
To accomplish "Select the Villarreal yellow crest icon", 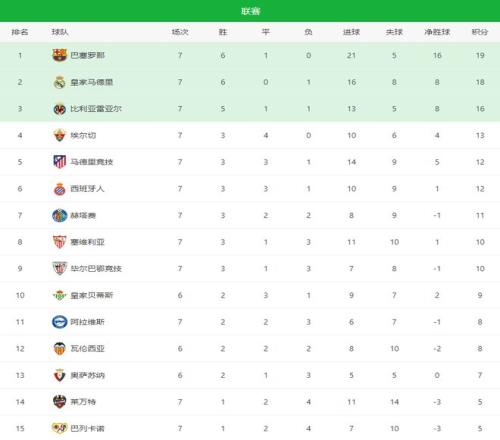I will click(60, 109).
